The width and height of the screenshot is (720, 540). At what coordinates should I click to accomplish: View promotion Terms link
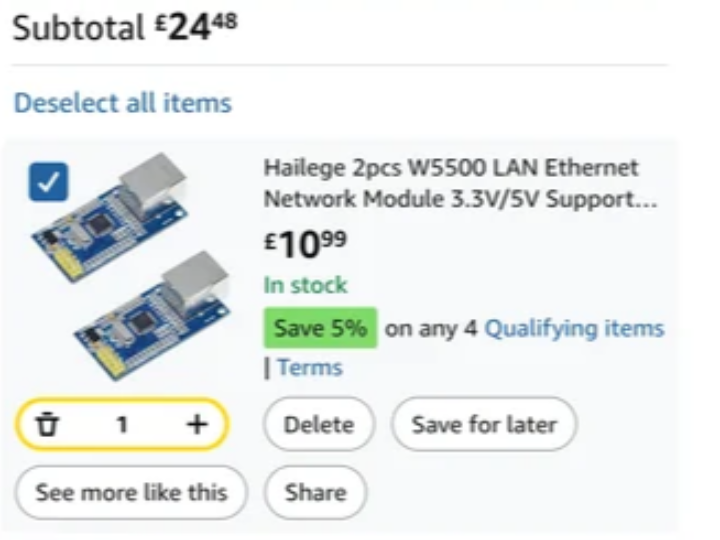click(310, 367)
